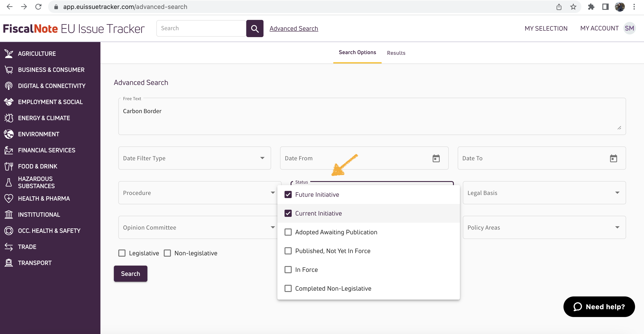Screen dimensions: 644x334
Task: Click the SM account avatar
Action: pos(629,28)
